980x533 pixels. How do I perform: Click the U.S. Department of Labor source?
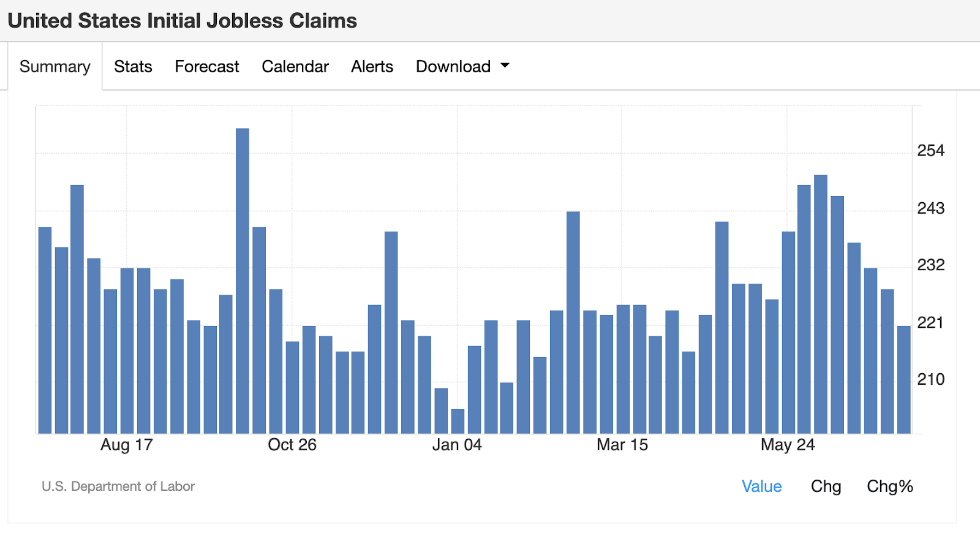(118, 486)
